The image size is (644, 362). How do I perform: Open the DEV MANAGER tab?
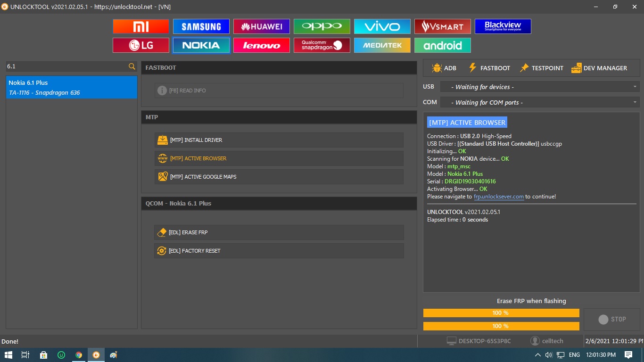click(x=599, y=68)
